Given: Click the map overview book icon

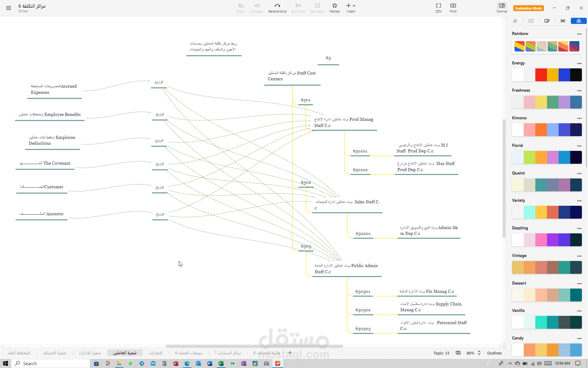Looking at the screenshot, I should tap(458, 353).
